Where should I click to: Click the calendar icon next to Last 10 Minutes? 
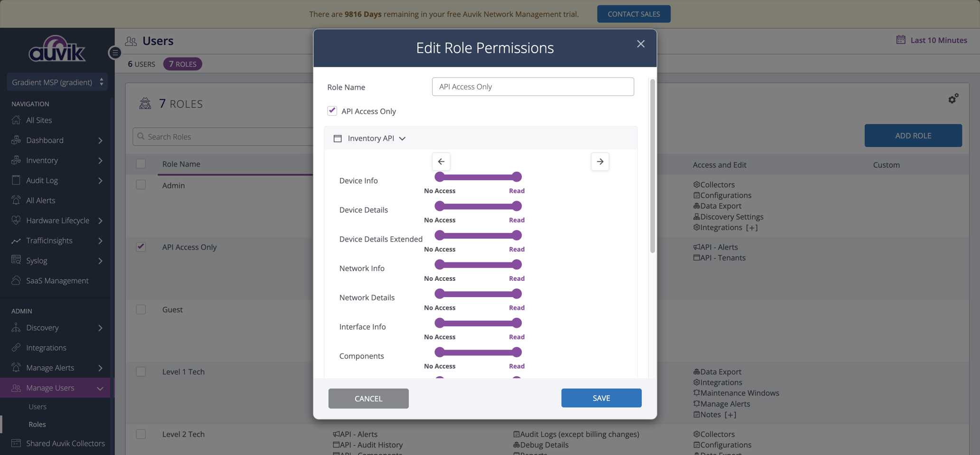(900, 40)
